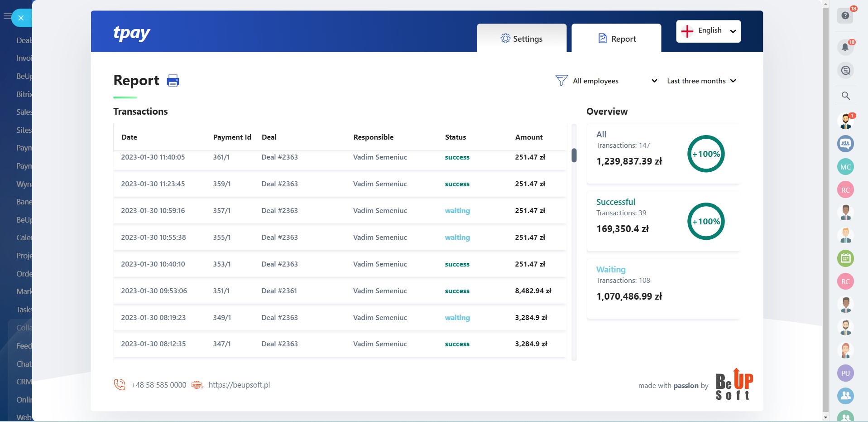This screenshot has width=868, height=422.
Task: Click the printer icon beside Report heading
Action: coord(173,81)
